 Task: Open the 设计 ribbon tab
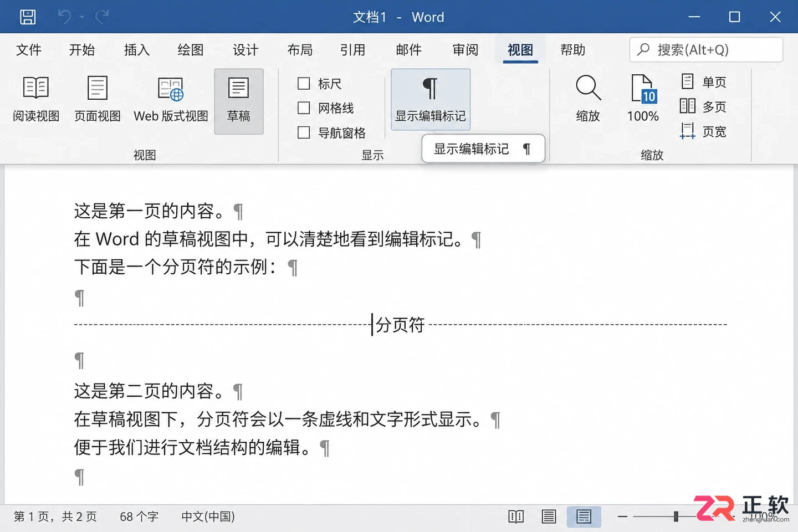(245, 50)
